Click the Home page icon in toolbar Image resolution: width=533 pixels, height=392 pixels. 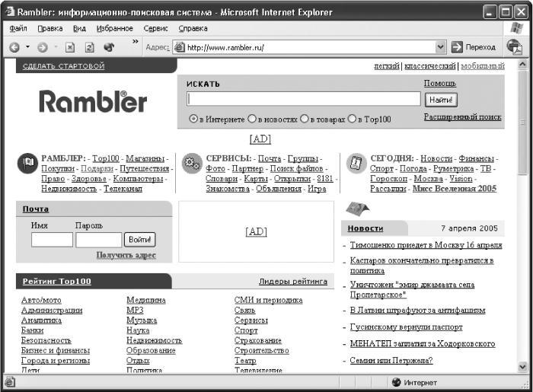109,47
